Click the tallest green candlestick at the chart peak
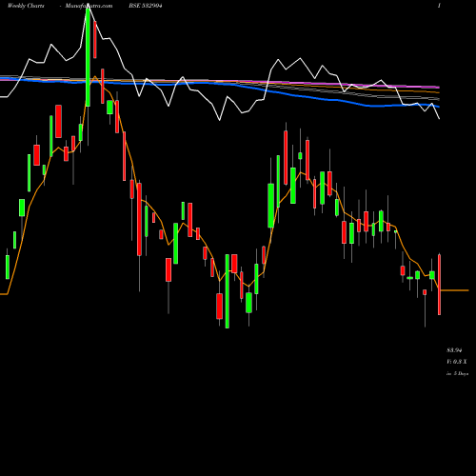 88,58
